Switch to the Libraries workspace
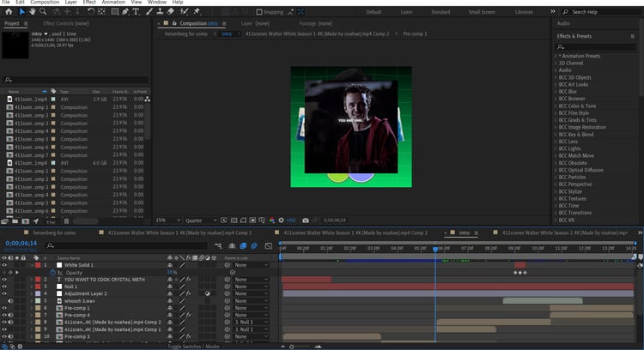Image resolution: width=644 pixels, height=350 pixels. tap(524, 12)
